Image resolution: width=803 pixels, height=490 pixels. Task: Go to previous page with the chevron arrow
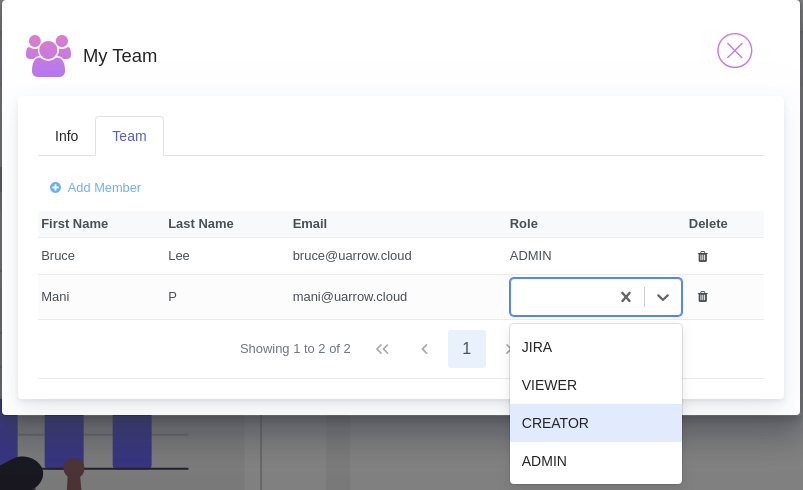425,349
